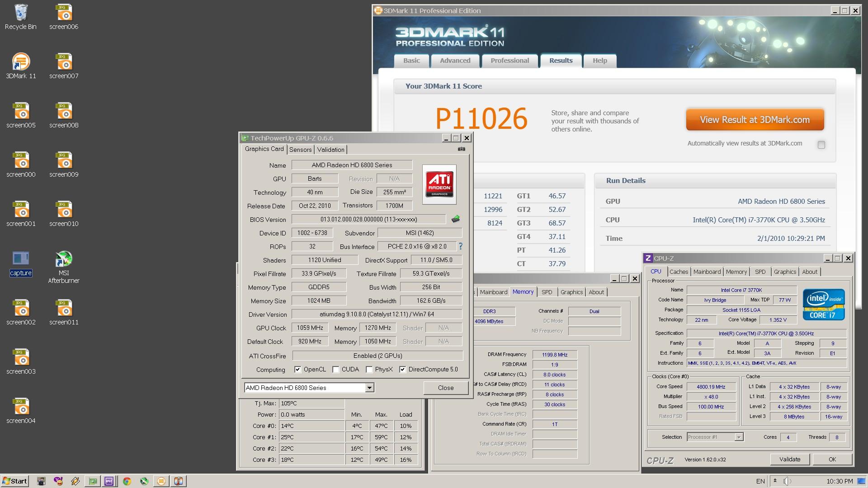Image resolution: width=868 pixels, height=488 pixels.
Task: Click the EN language indicator
Action: 760,481
